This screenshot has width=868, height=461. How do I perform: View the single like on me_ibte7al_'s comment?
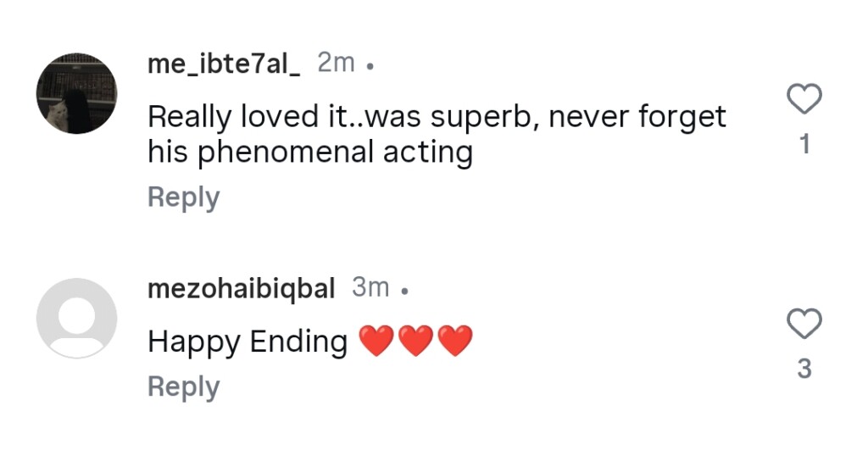804,145
